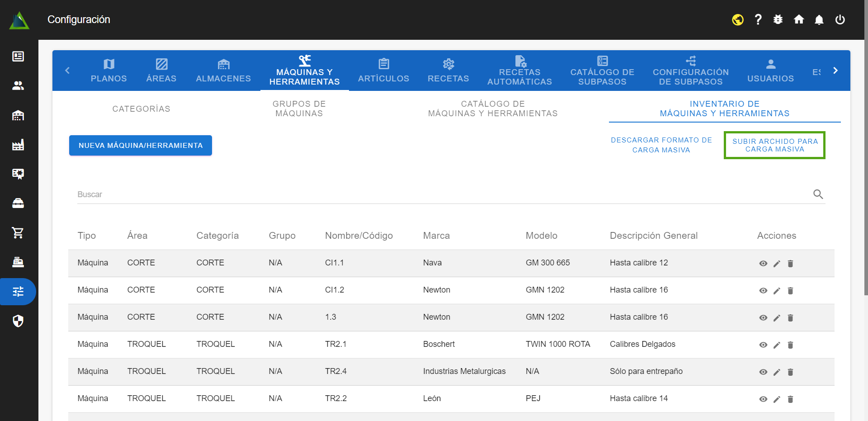
Task: Click the globe language icon in header
Action: click(x=738, y=20)
